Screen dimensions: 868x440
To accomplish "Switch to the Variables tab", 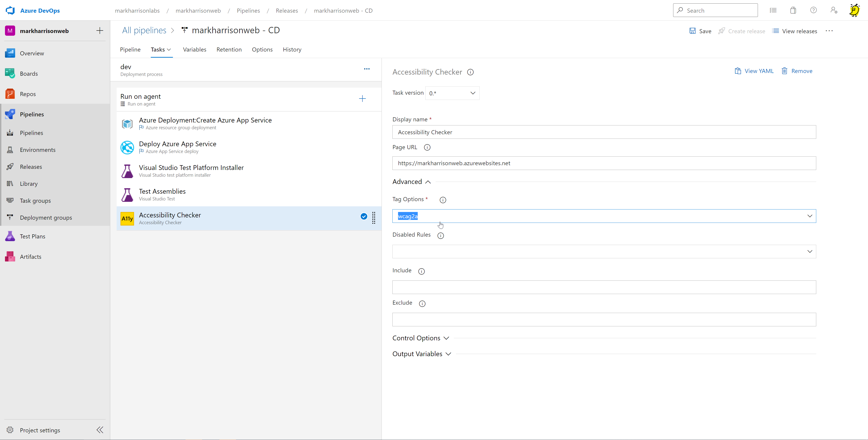I will (x=194, y=49).
